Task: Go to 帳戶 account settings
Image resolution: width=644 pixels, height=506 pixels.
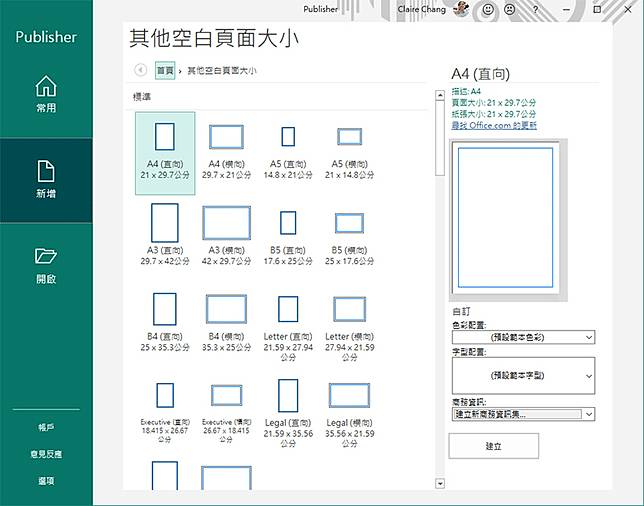Action: click(x=46, y=428)
